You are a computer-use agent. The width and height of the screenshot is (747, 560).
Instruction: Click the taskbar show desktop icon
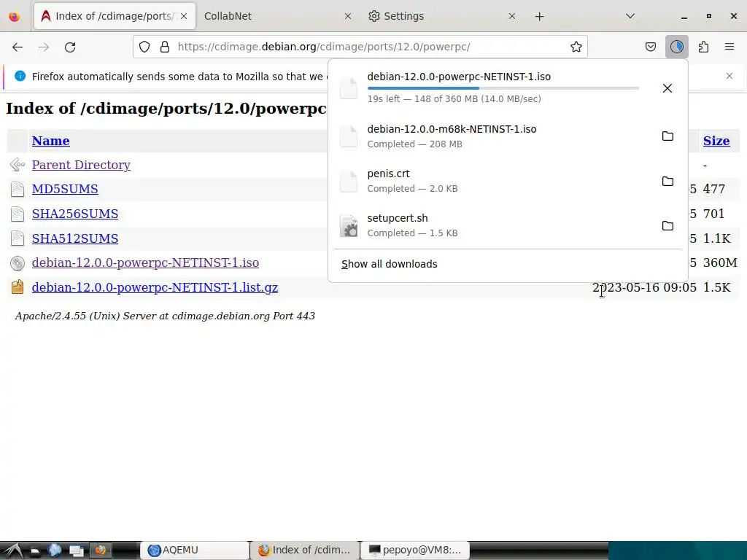coord(76,551)
